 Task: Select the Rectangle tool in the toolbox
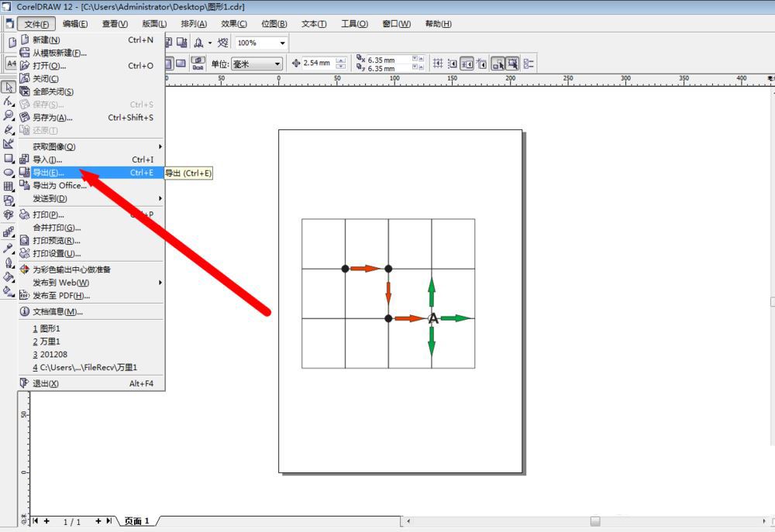[9, 158]
